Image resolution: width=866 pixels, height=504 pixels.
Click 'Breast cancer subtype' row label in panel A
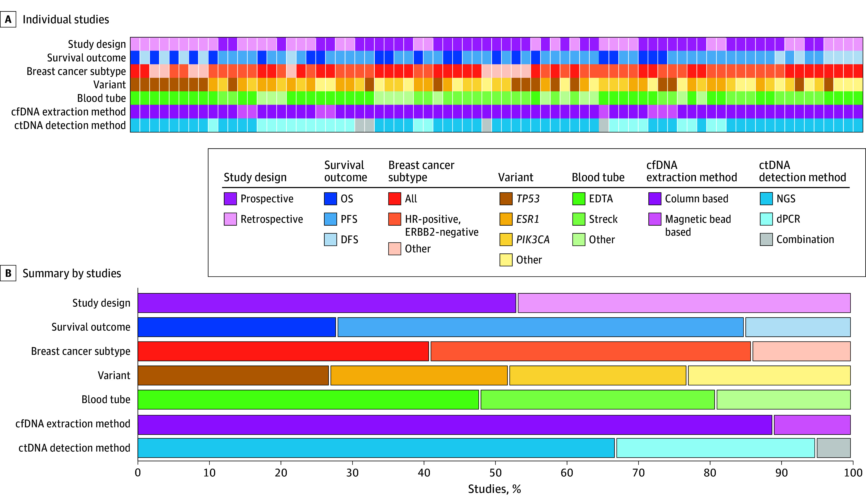76,71
